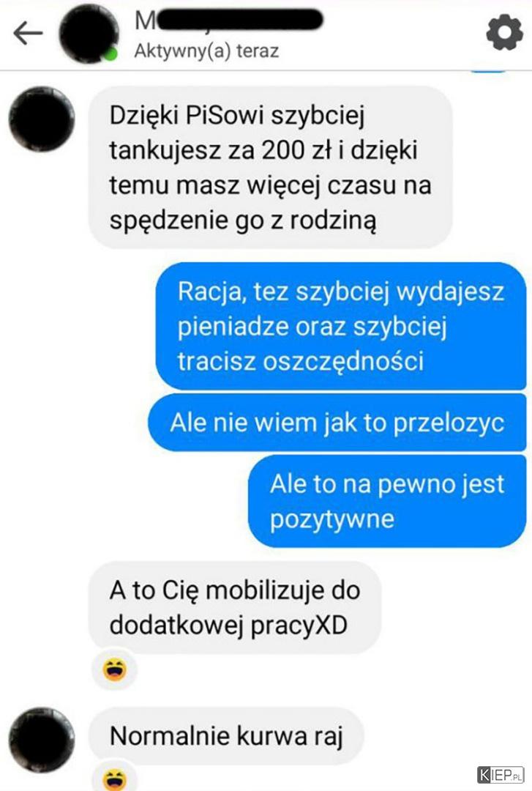
Task: Tap the green active status dot
Action: [x=113, y=53]
